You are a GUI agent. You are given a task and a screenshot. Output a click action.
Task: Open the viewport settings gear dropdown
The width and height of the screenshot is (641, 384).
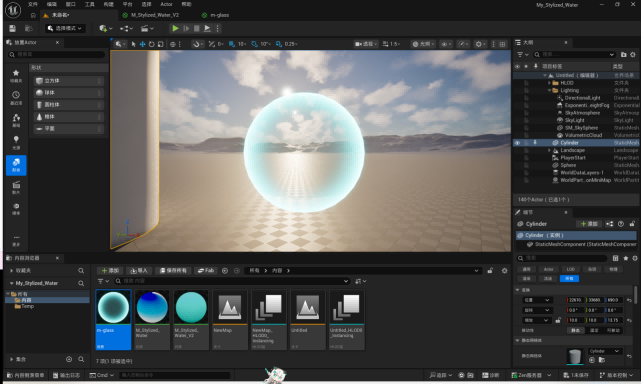tap(480, 44)
